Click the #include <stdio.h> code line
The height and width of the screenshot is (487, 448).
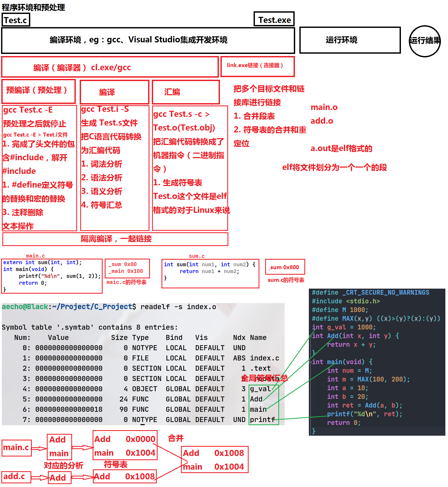[346, 301]
